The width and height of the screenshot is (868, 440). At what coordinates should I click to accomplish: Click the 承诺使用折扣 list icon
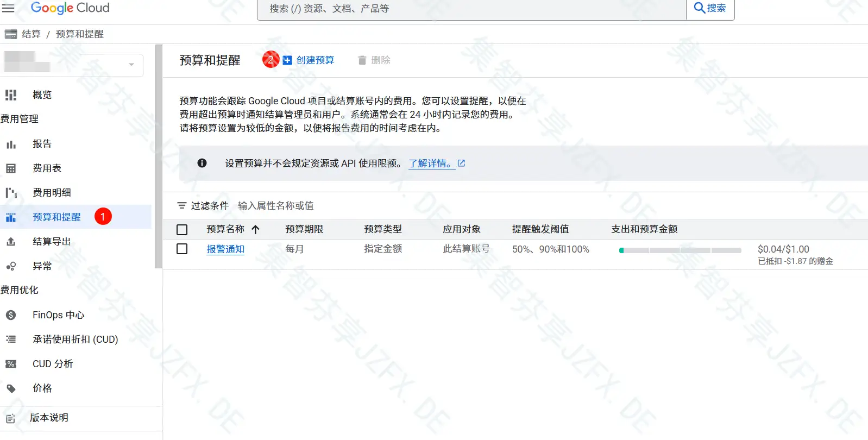pyautogui.click(x=11, y=340)
